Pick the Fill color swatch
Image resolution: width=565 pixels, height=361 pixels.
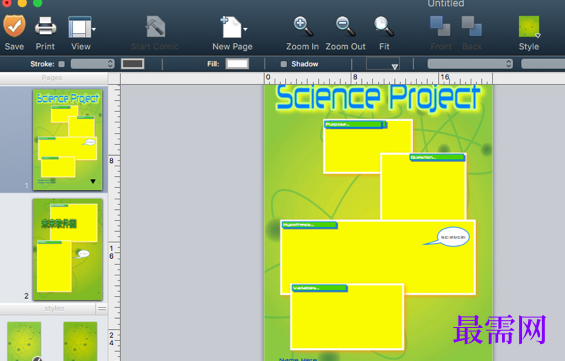[x=237, y=64]
